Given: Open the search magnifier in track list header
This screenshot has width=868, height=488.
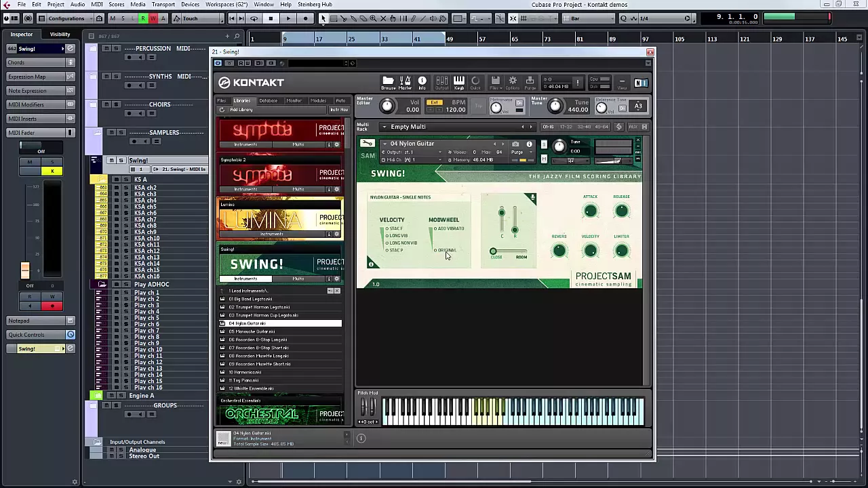Looking at the screenshot, I should click(237, 36).
